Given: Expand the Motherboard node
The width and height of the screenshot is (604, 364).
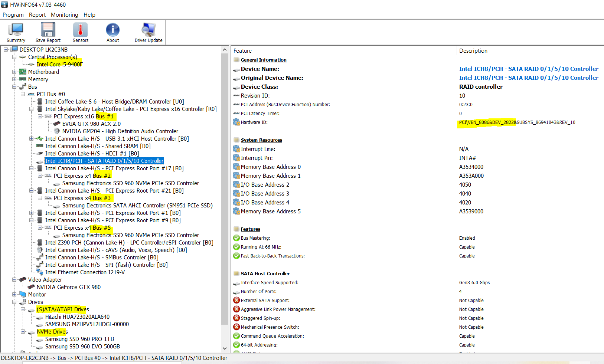Looking at the screenshot, I should click(x=14, y=72).
